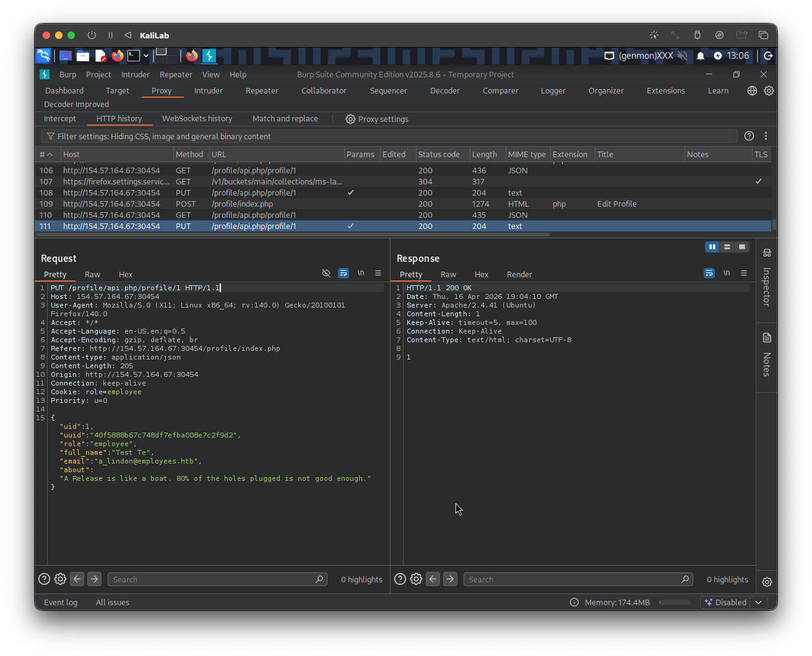
Task: Open Request editor hamburger menu
Action: pos(378,273)
